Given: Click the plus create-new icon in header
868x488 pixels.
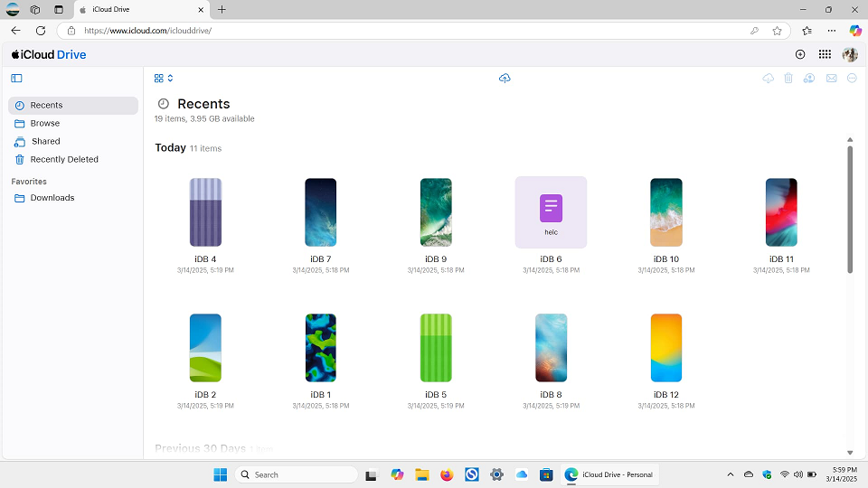Looking at the screenshot, I should click(800, 54).
